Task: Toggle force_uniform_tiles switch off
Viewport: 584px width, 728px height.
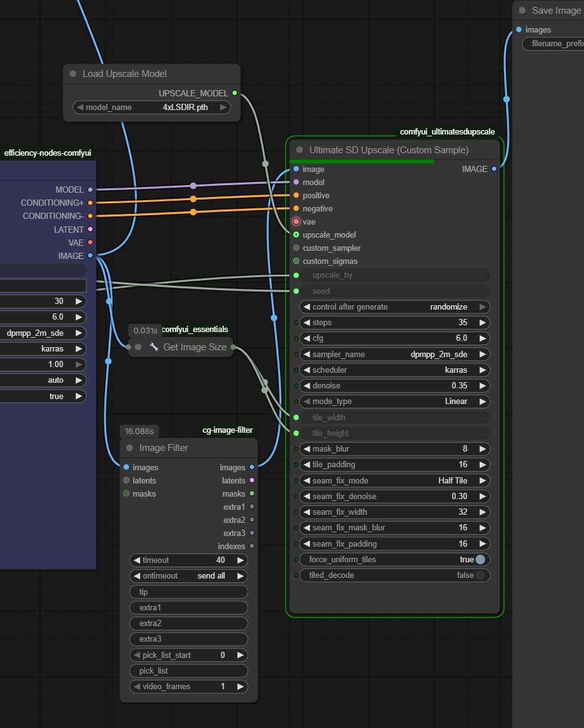Action: [480, 560]
